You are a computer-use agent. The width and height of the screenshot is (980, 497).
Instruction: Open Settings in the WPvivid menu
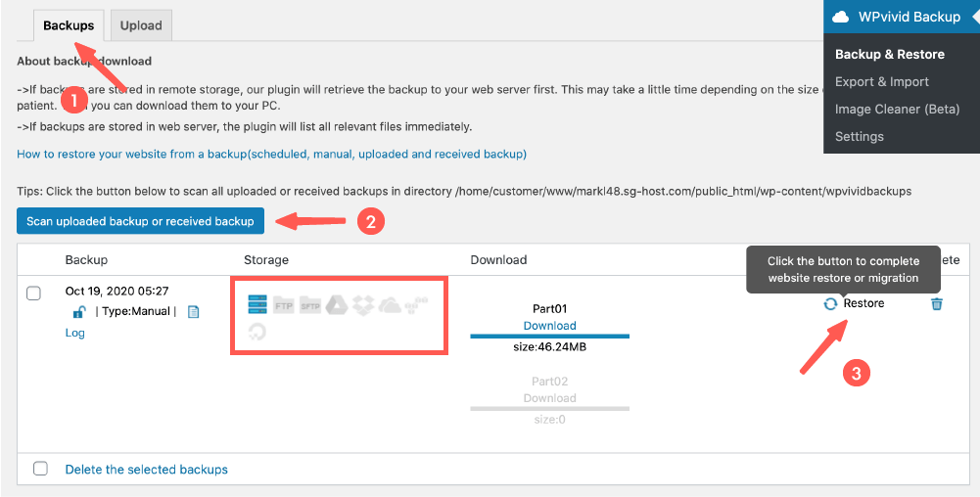click(860, 137)
